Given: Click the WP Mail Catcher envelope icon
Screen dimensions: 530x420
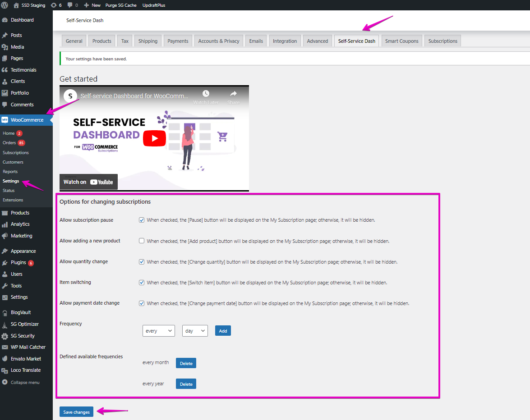Looking at the screenshot, I should tap(5, 347).
